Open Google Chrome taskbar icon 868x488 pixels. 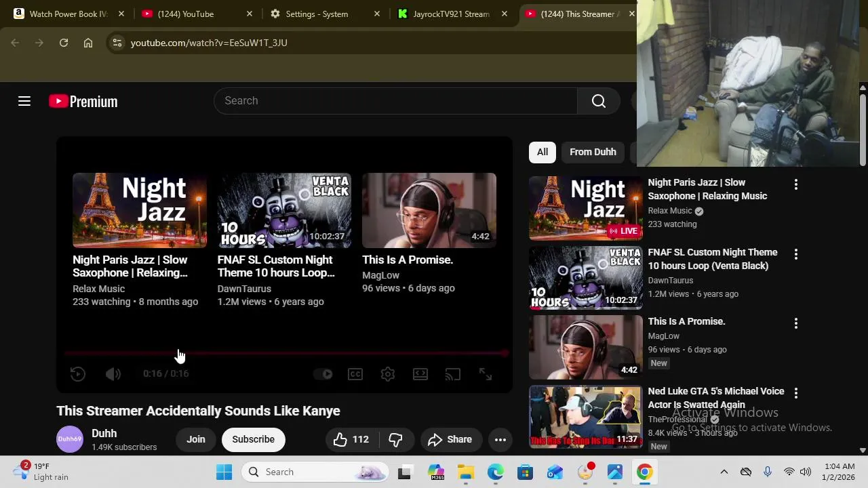point(645,472)
